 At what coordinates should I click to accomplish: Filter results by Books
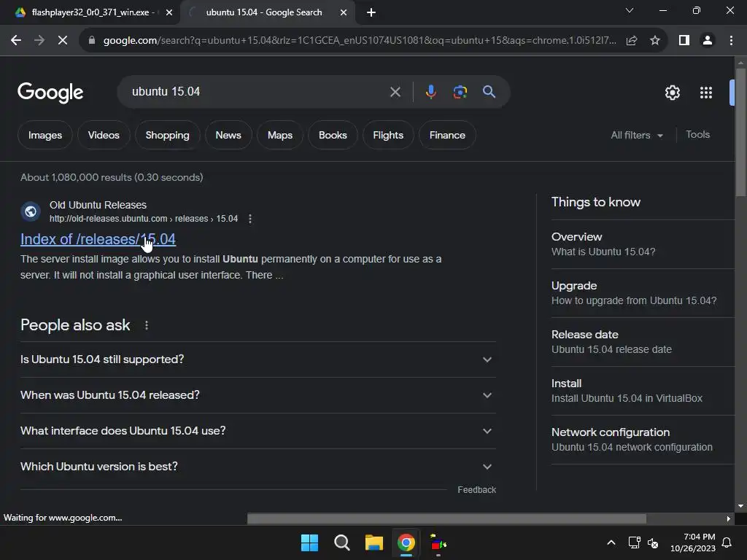[x=333, y=135]
